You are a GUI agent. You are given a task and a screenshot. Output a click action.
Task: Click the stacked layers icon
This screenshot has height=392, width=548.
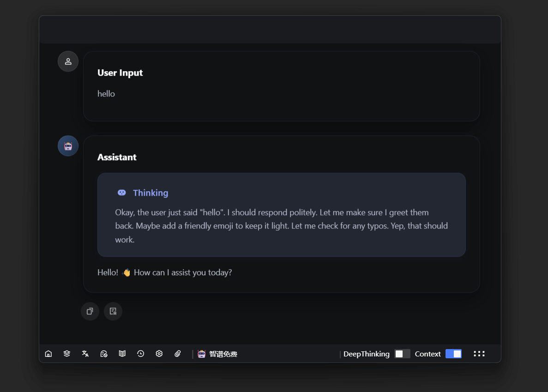67,354
